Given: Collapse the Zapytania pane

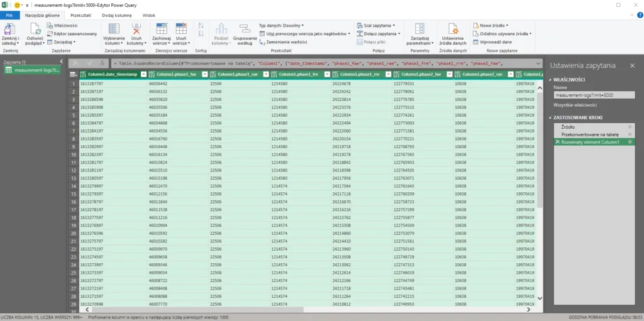Looking at the screenshot, I should coord(61,62).
